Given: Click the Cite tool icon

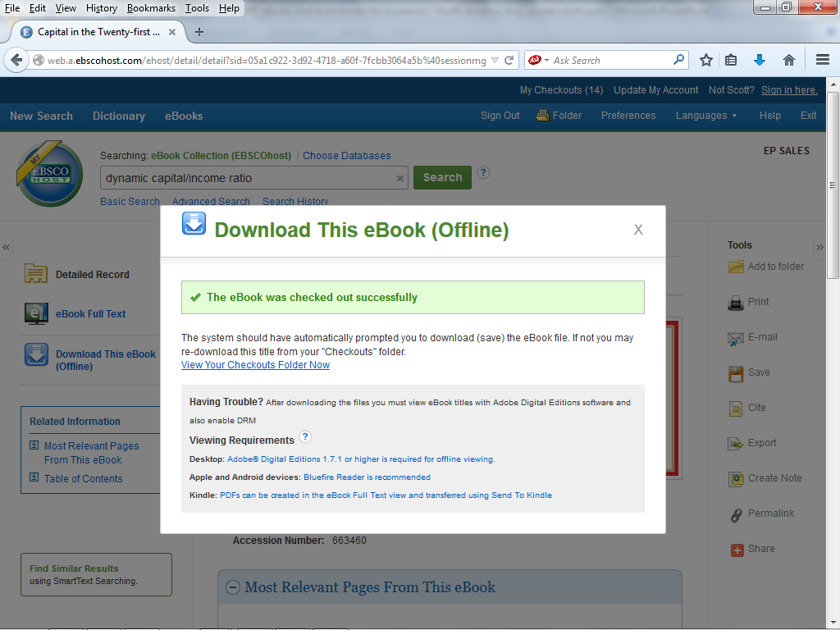Looking at the screenshot, I should point(736,409).
